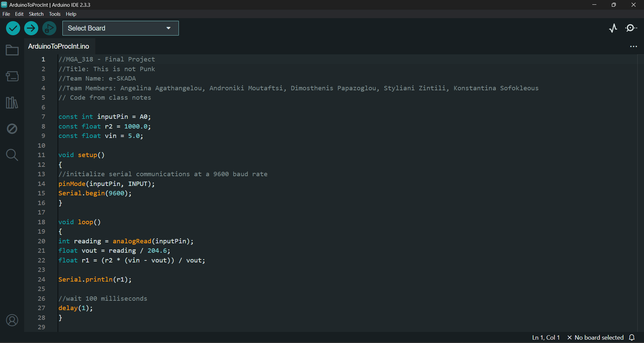The width and height of the screenshot is (644, 343).
Task: Click the Ln 1, Col 1 position indicator
Action: (546, 338)
